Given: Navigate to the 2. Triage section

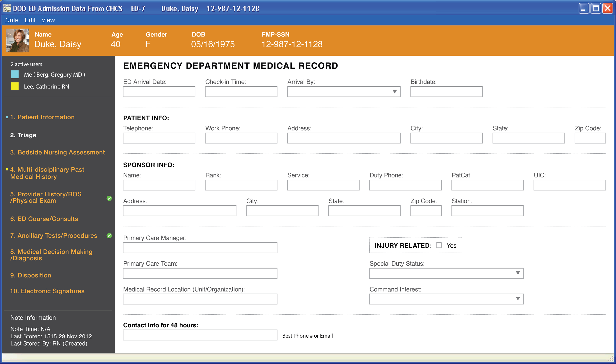Looking at the screenshot, I should [x=23, y=135].
